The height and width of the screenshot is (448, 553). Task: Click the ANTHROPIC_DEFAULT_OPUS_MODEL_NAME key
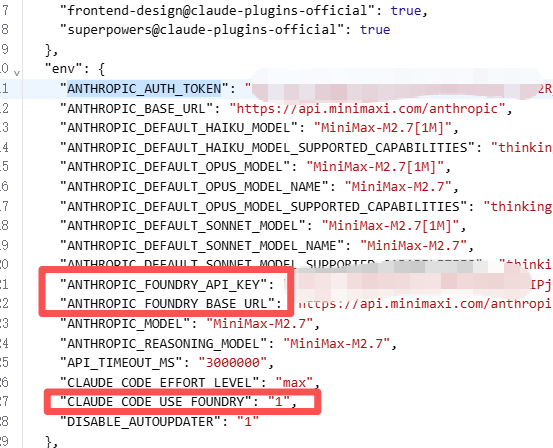(x=194, y=186)
